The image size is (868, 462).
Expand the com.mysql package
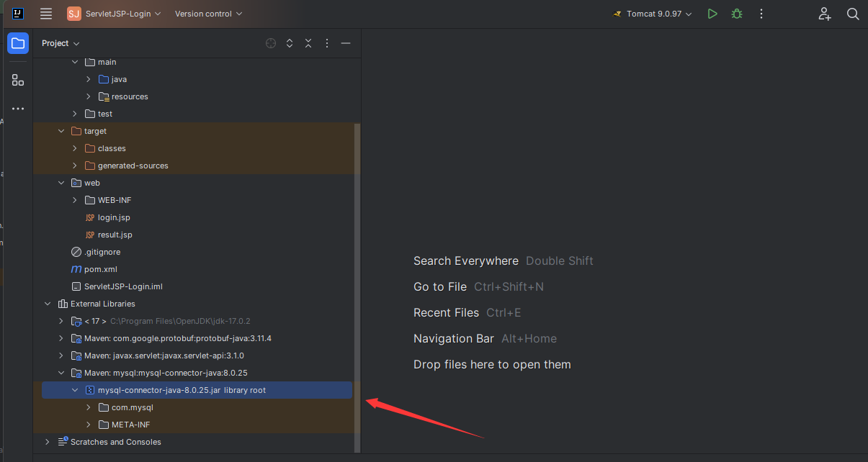89,407
